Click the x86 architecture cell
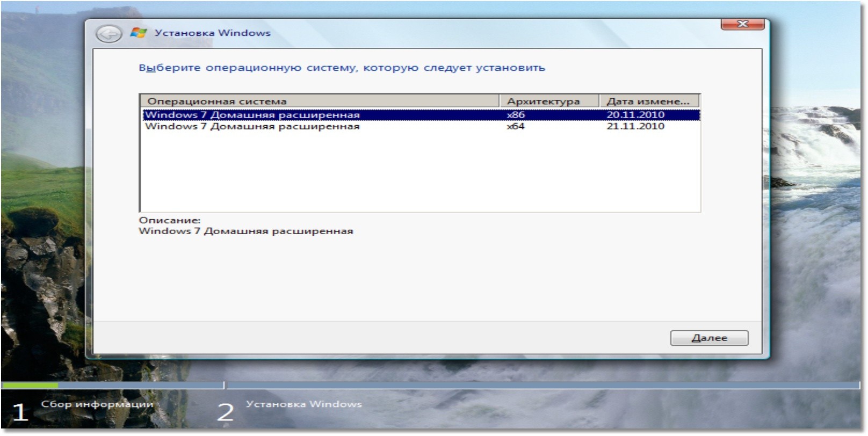This screenshot has height=436, width=868. 516,115
